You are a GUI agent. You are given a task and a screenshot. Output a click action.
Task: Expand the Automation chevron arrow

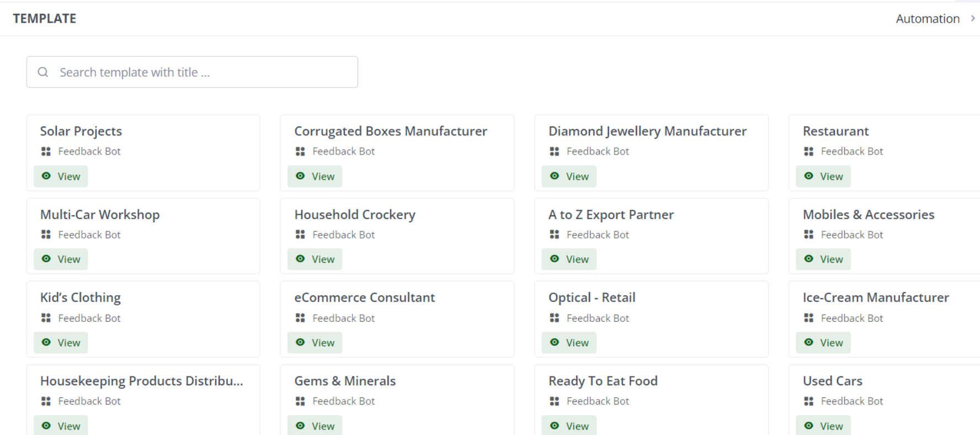point(973,19)
